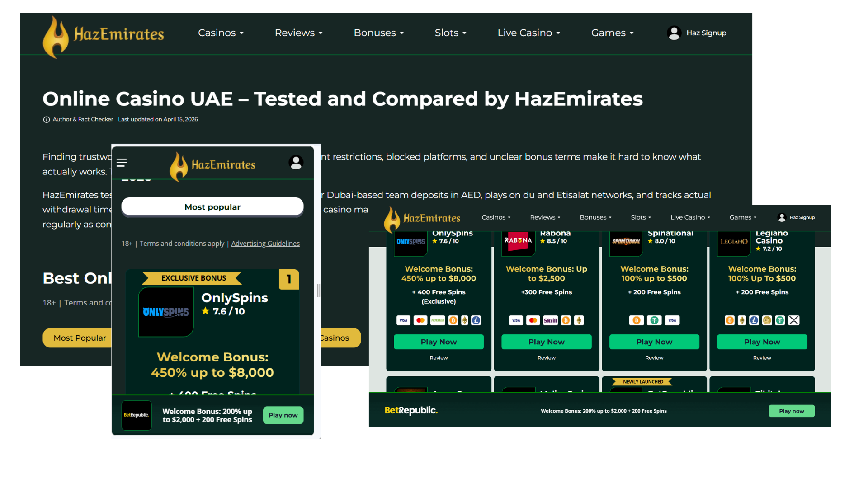This screenshot has width=868, height=488.
Task: Click Play now in the mobile BetRepublic bar
Action: 283,415
